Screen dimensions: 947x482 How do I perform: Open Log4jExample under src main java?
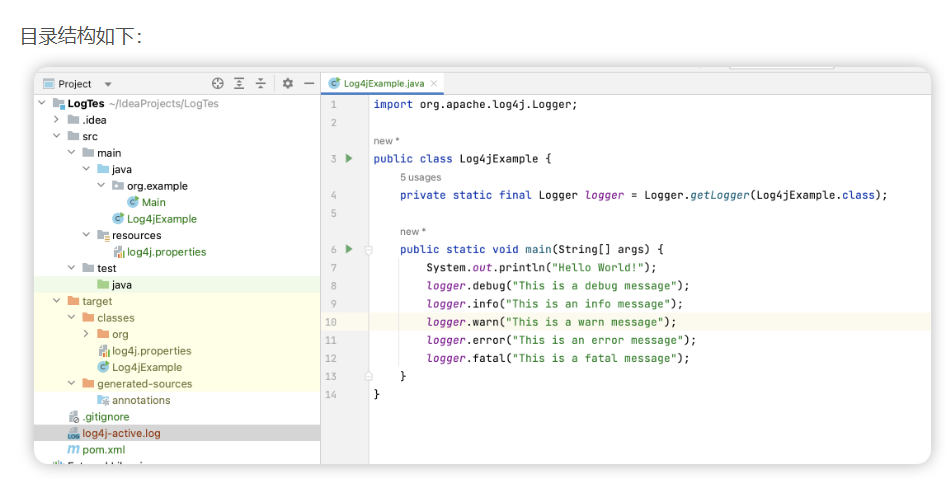[x=161, y=219]
